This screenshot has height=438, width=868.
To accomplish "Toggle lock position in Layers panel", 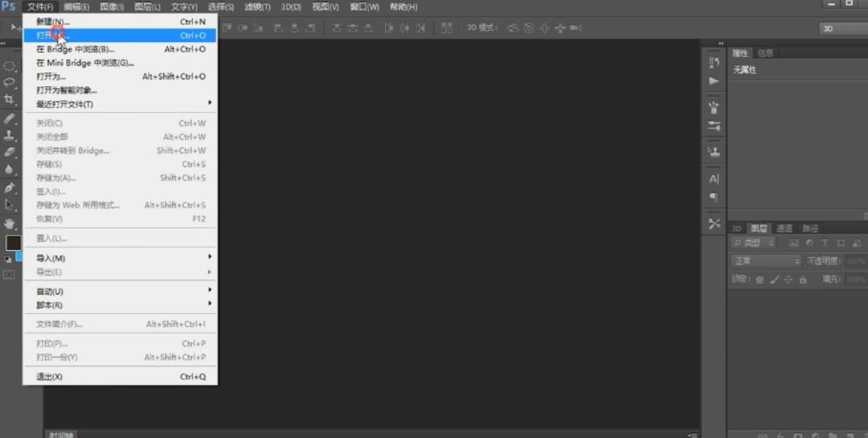I will click(x=788, y=279).
